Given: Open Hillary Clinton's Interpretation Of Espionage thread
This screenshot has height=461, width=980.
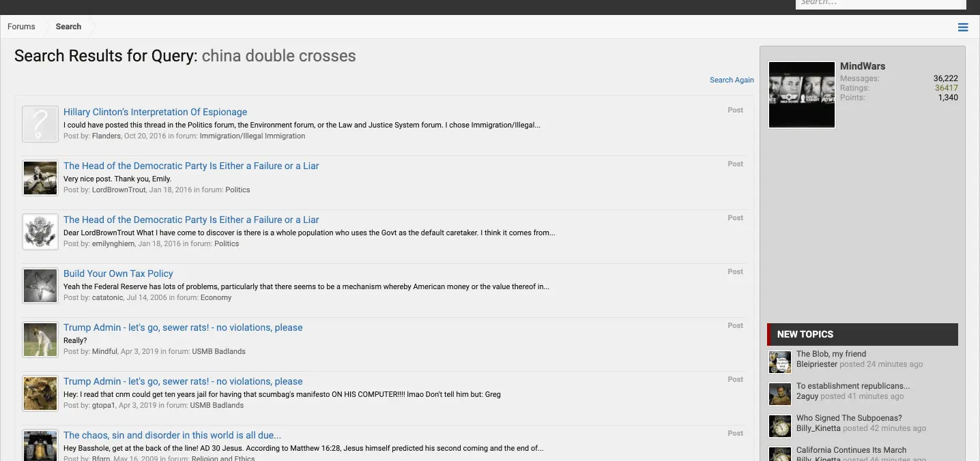Looking at the screenshot, I should (155, 112).
